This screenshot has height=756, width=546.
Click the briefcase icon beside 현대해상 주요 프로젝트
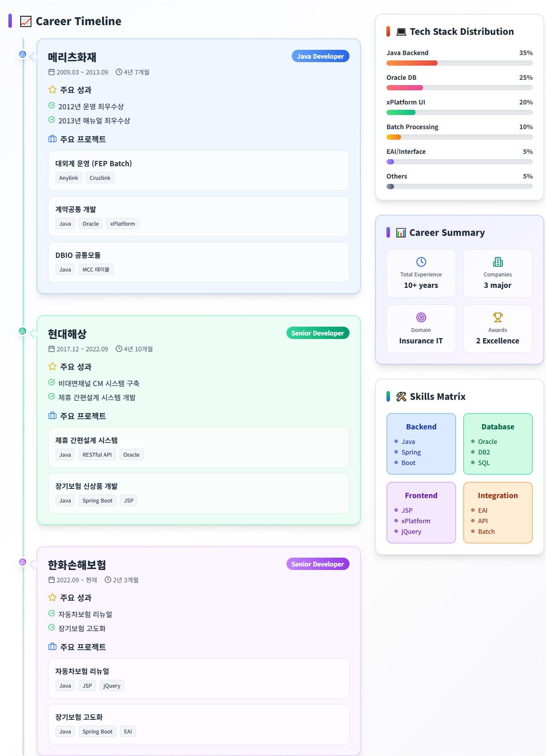tap(52, 416)
